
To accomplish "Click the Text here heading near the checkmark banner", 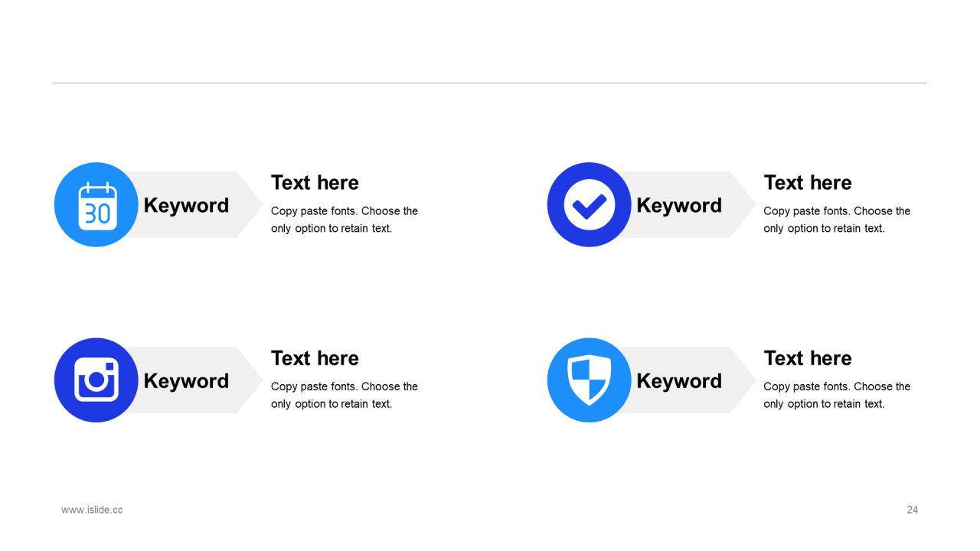I will point(808,183).
